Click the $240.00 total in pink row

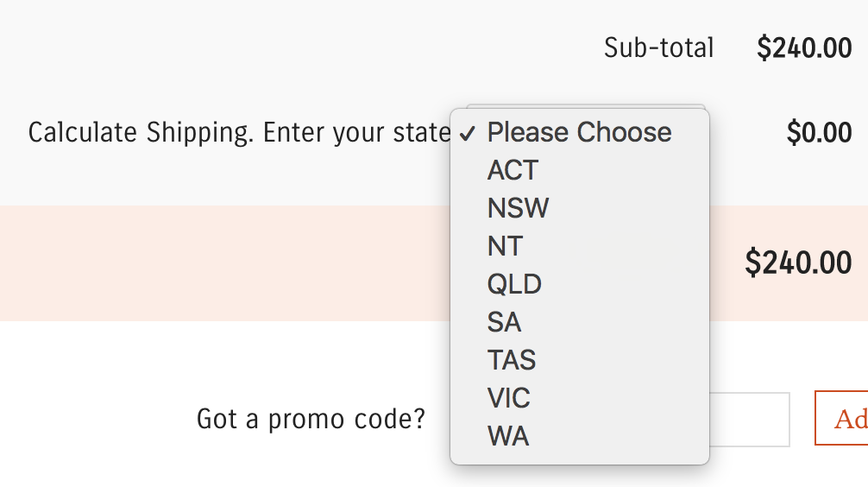coord(798,262)
